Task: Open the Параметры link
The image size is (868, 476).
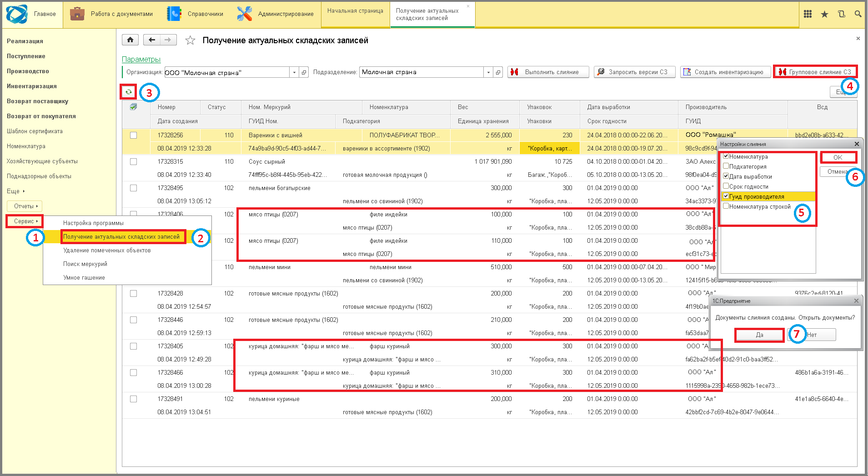Action: pyautogui.click(x=141, y=60)
